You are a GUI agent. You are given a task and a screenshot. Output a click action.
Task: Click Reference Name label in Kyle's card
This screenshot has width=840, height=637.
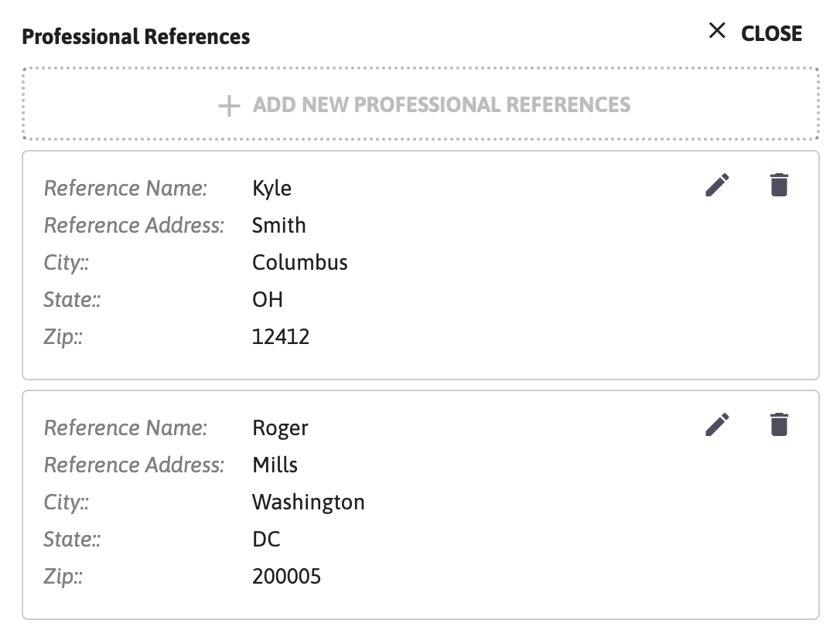pos(125,189)
